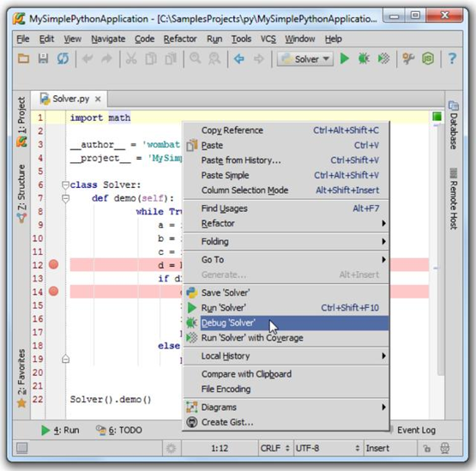Open the Event Log button

point(416,430)
